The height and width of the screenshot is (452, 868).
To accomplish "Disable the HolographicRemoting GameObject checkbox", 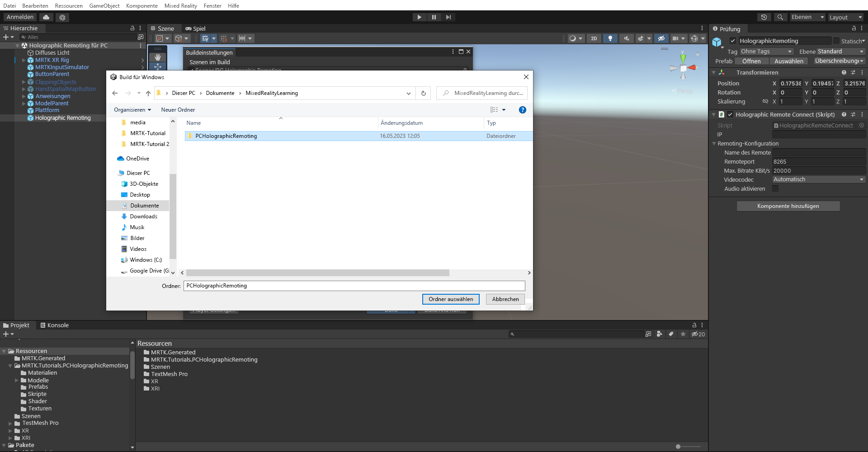I will tap(733, 41).
